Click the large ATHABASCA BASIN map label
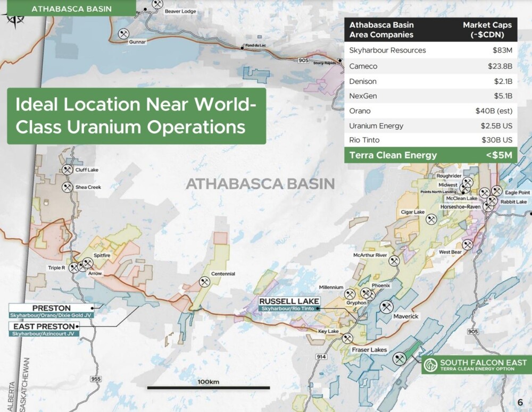Viewport: 532px width, 412px height. click(260, 184)
